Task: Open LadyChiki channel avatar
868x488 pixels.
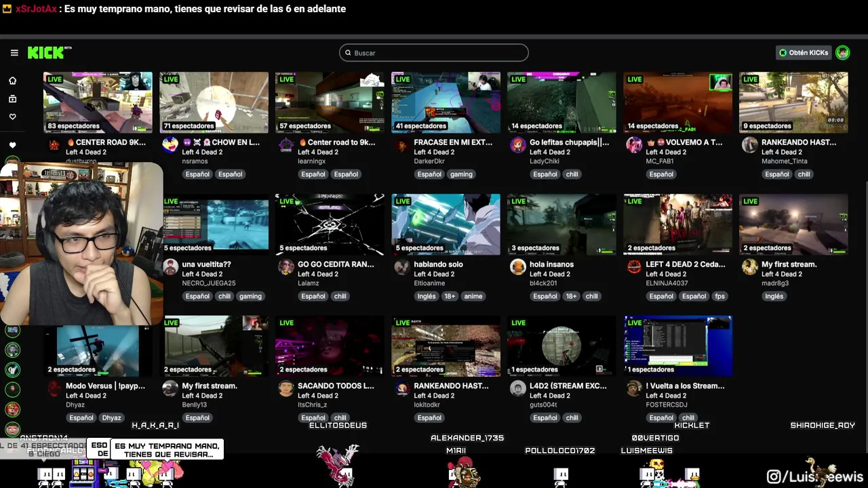Action: point(518,145)
